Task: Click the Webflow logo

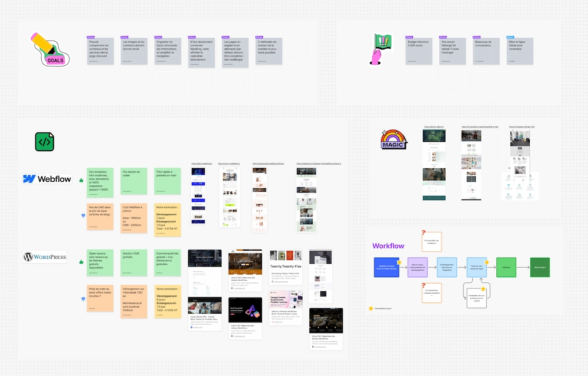Action: tap(47, 179)
